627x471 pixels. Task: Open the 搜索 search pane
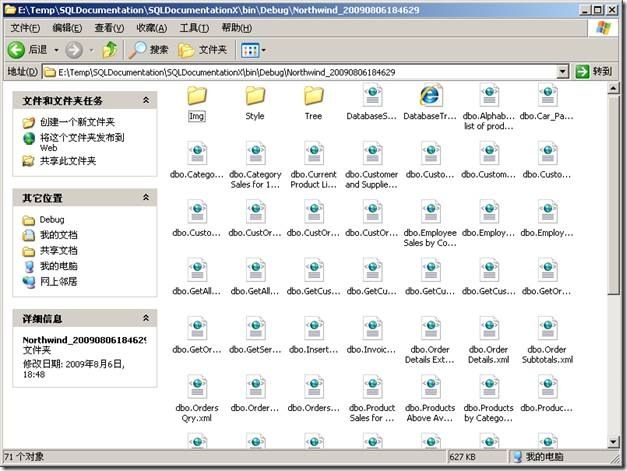pyautogui.click(x=148, y=50)
